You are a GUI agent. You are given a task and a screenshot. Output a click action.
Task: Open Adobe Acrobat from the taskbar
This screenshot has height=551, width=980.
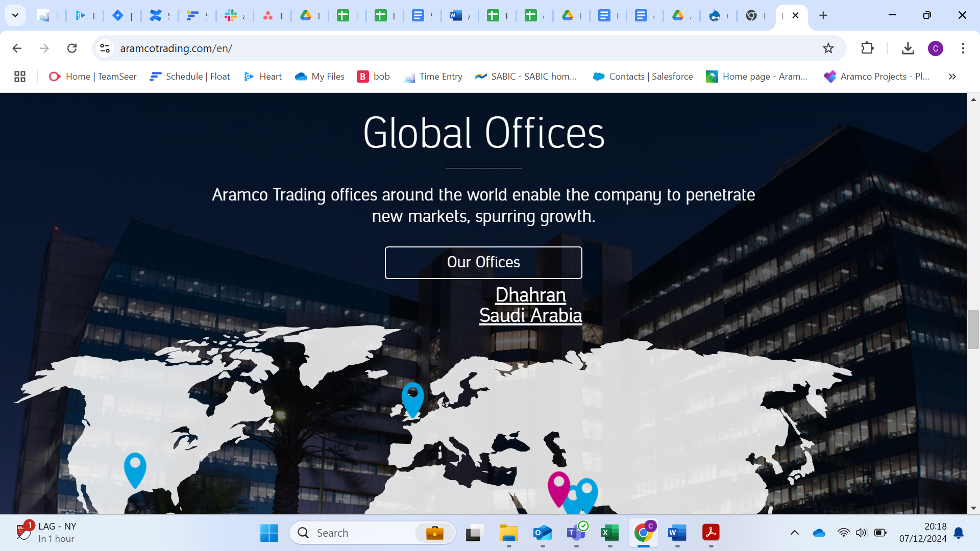coord(711,533)
